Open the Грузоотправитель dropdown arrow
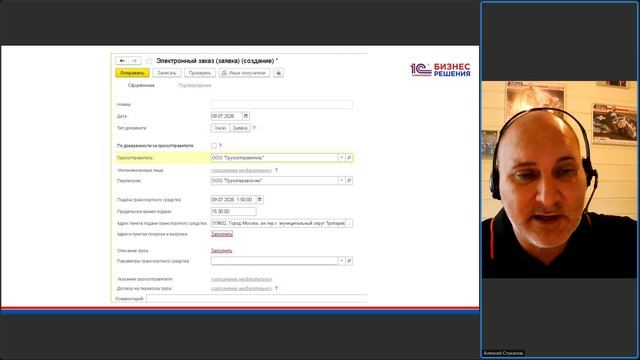The image size is (640, 360). 342,158
